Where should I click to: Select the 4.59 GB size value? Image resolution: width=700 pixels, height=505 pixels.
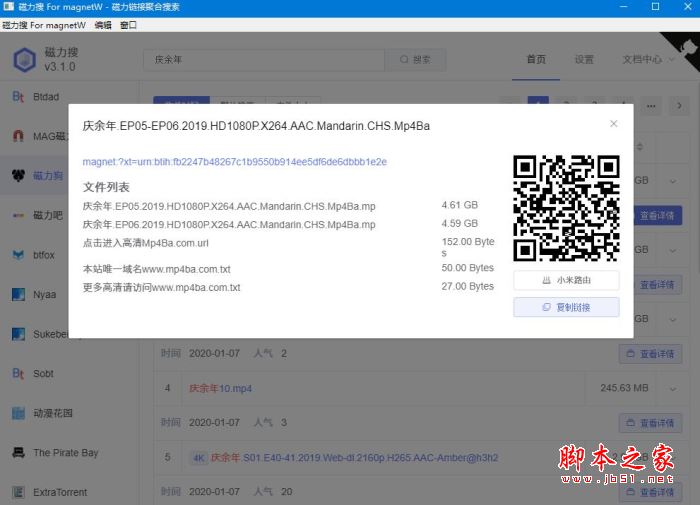459,223
